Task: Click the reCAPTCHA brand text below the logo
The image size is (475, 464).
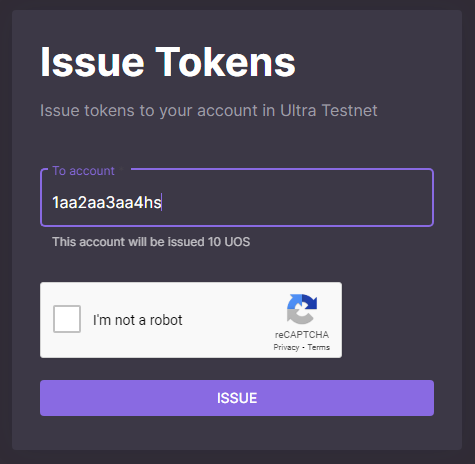Action: (x=302, y=335)
